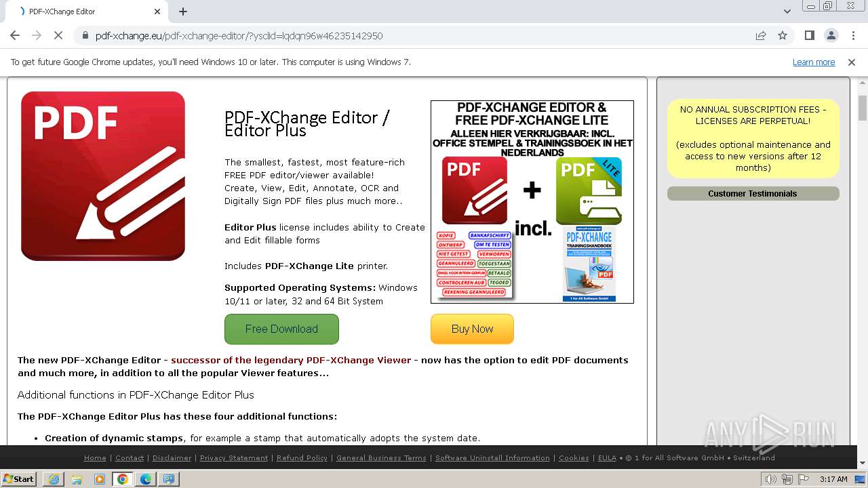
Task: Open the Chrome profile avatar
Action: (x=831, y=35)
